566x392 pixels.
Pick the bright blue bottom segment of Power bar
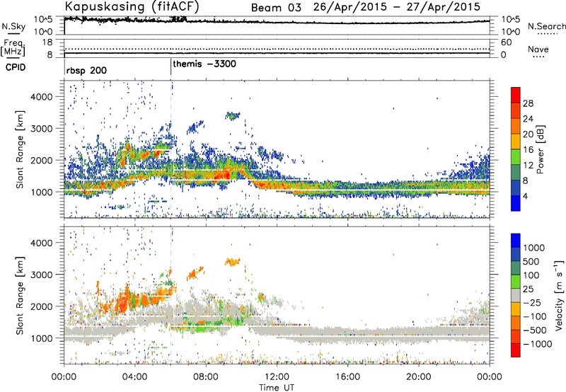point(516,203)
